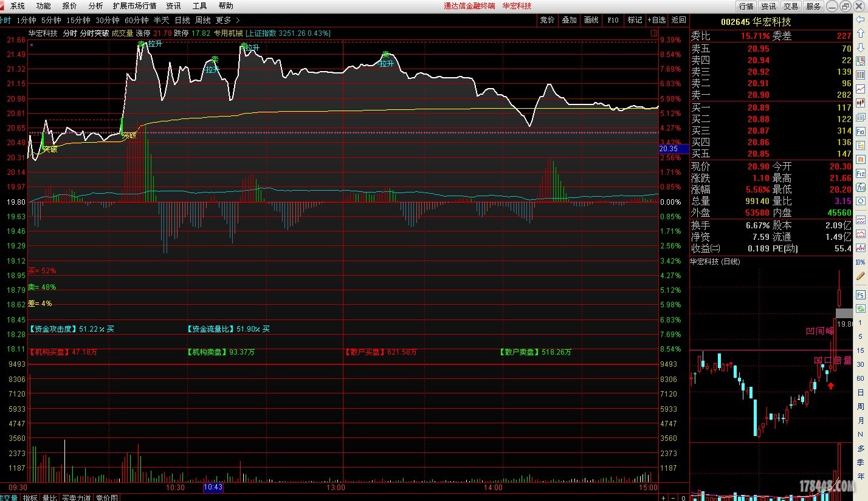
Task: Switch to 30分钟 period tab
Action: [108, 20]
